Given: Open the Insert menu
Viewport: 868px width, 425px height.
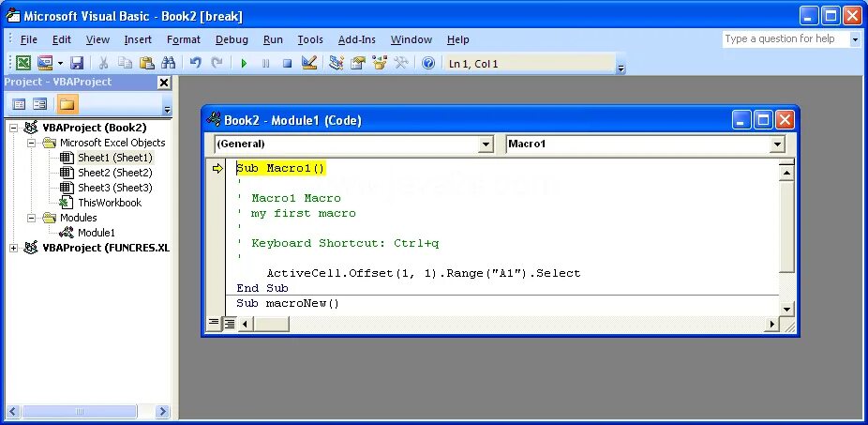Looking at the screenshot, I should click(x=138, y=39).
